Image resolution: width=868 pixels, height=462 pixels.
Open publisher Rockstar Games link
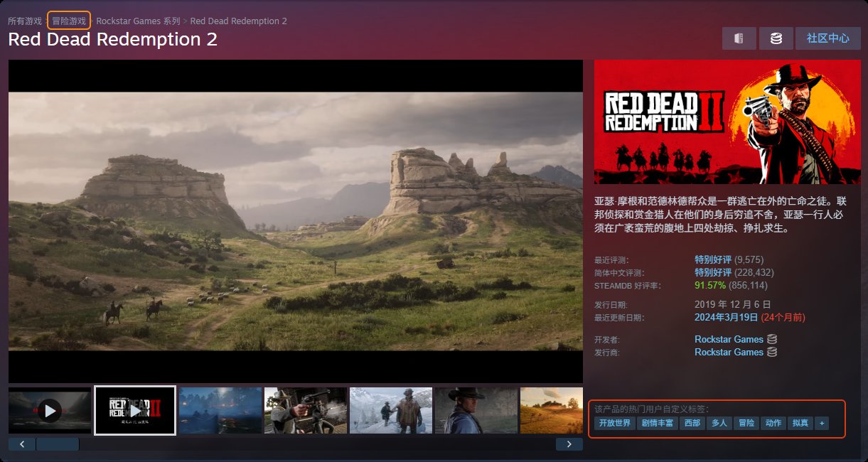tap(729, 352)
